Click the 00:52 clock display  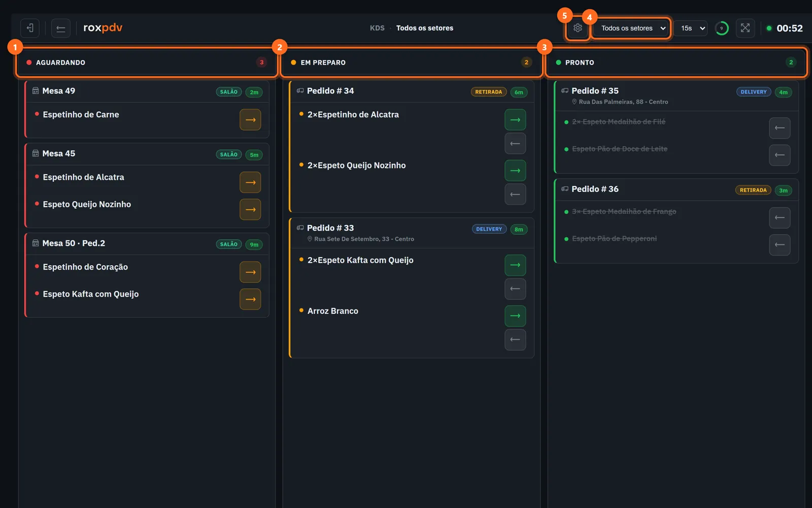[790, 28]
